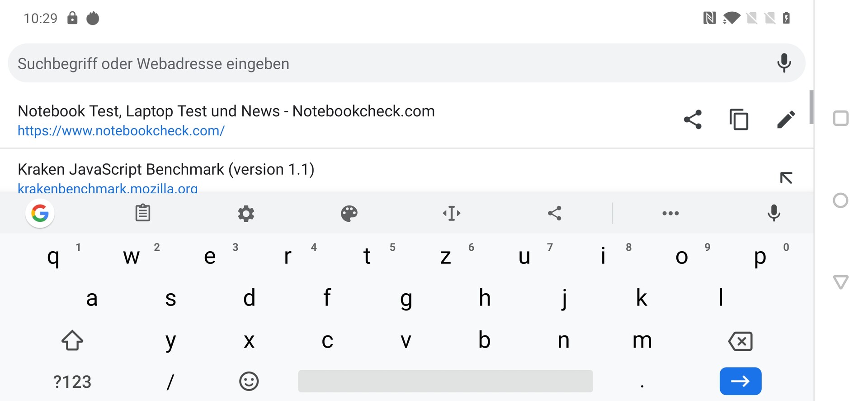Activate keyboard text cursor control
868x401 pixels.
point(452,213)
